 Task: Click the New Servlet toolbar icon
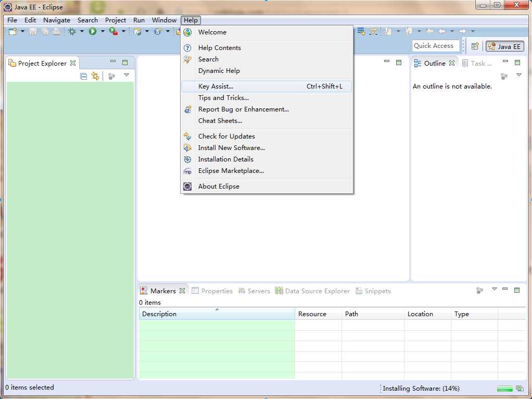pos(158,31)
